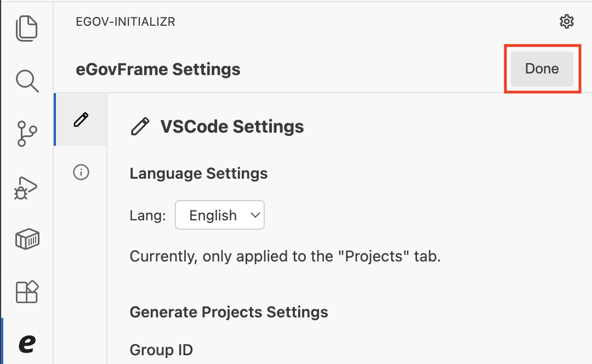Image resolution: width=592 pixels, height=364 pixels.
Task: Open the Lang dropdown set to English
Action: point(219,215)
